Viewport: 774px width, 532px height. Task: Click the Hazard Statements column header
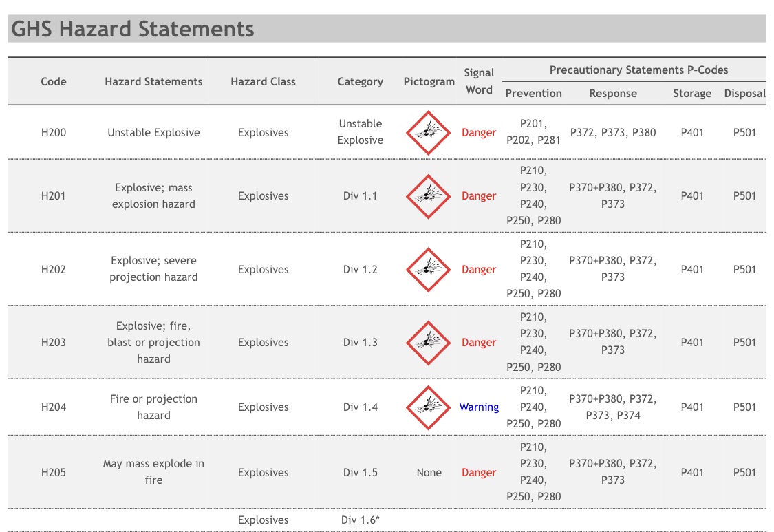click(x=153, y=81)
